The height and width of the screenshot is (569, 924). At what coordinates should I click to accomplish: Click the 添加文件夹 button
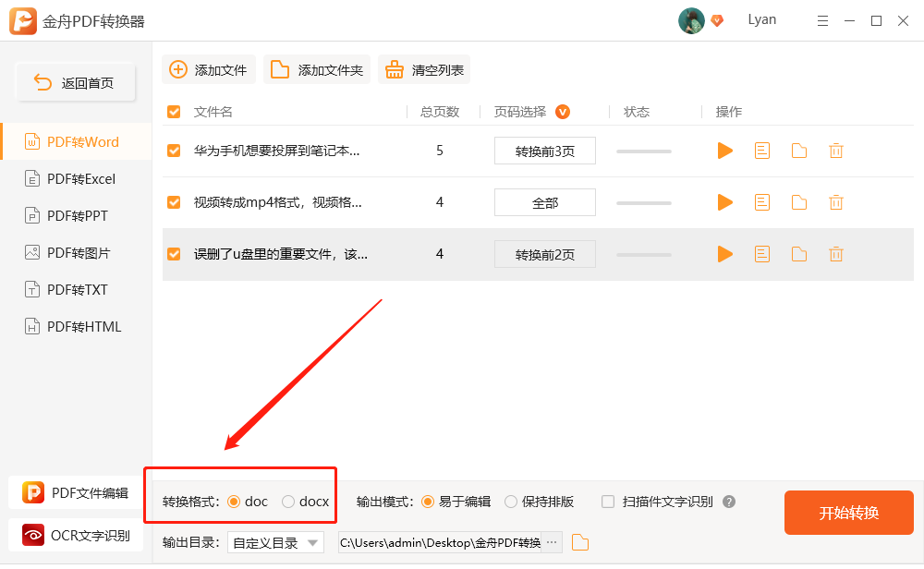pyautogui.click(x=317, y=69)
